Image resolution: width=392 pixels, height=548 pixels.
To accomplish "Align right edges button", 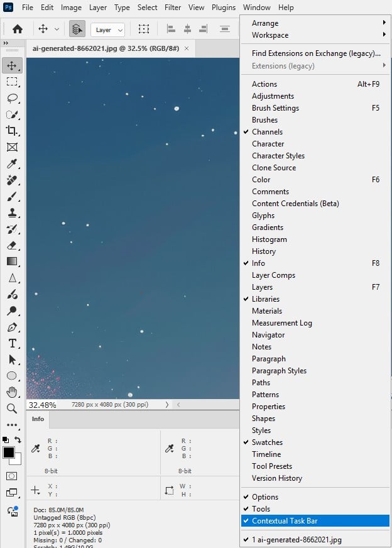I will point(204,29).
